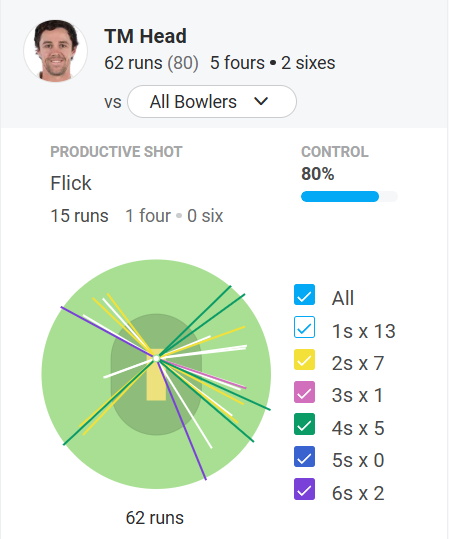Click the 6s x 2 legend label
449x539 pixels.
tap(358, 493)
